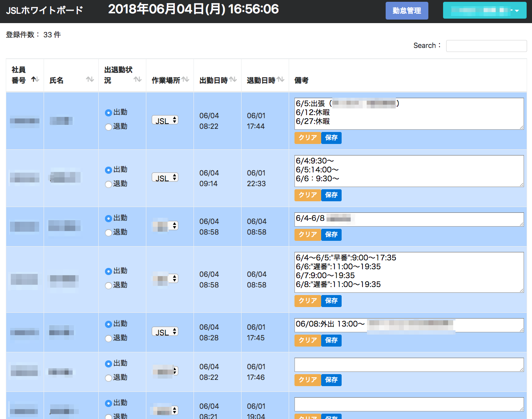Viewport: 532px width, 419px height.
Task: Clear the 6/5:出張 note with クリア
Action: (x=308, y=138)
